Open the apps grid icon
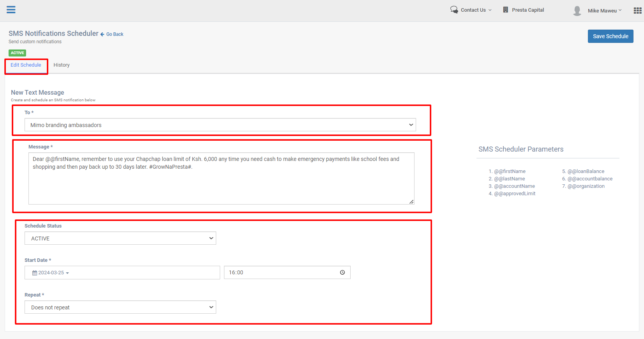The height and width of the screenshot is (339, 644). [x=637, y=11]
